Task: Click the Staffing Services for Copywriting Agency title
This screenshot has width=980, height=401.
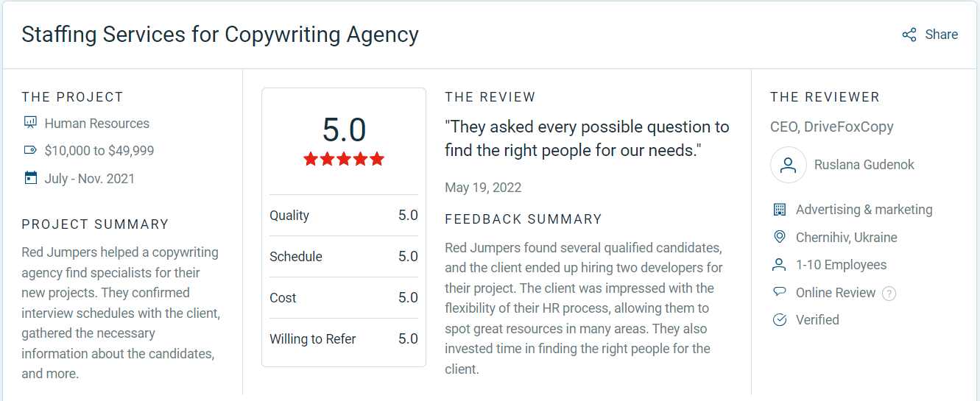Action: coord(220,35)
